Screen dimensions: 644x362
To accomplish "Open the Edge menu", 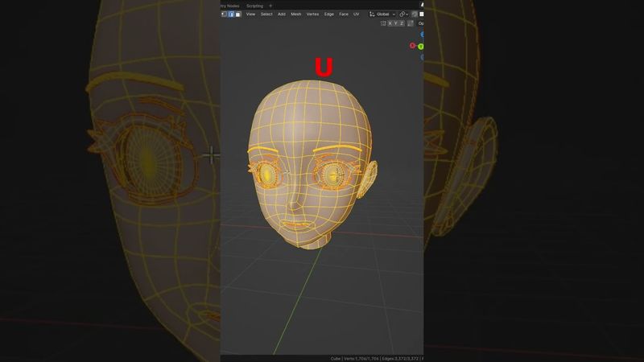I will point(329,14).
